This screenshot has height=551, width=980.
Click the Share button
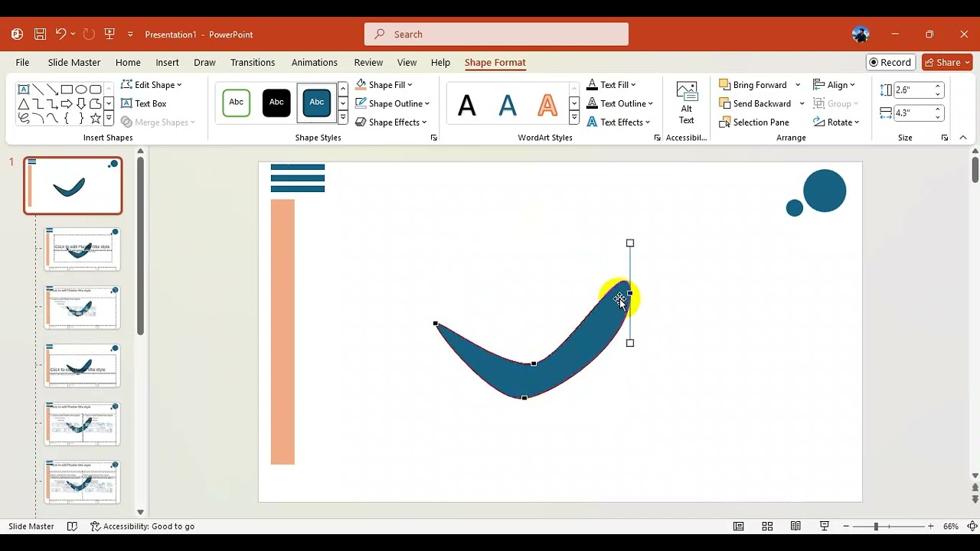point(947,63)
